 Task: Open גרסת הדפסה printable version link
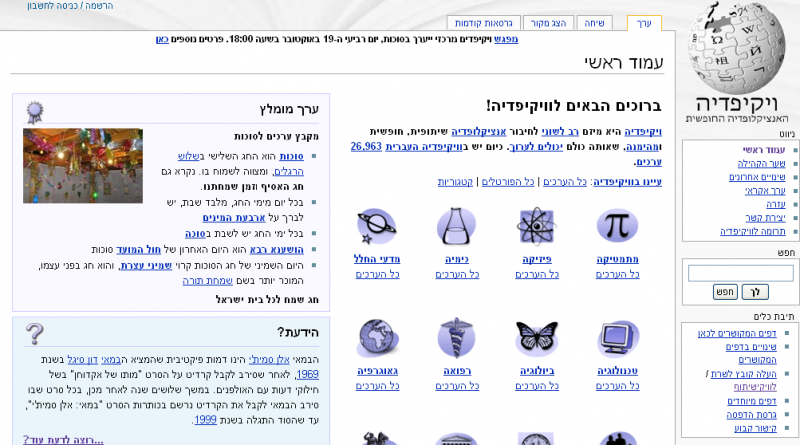coord(752,415)
